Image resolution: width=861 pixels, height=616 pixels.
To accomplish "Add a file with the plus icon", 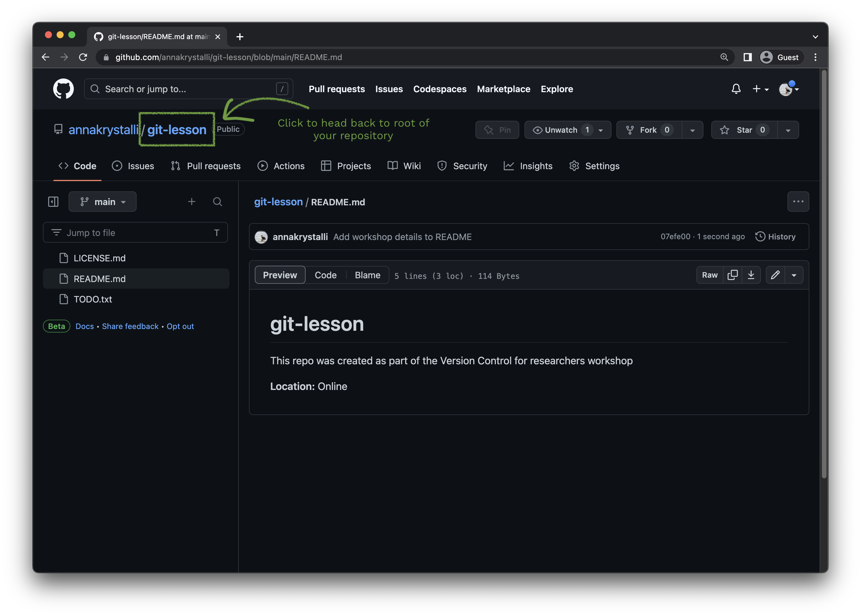I will (x=192, y=202).
